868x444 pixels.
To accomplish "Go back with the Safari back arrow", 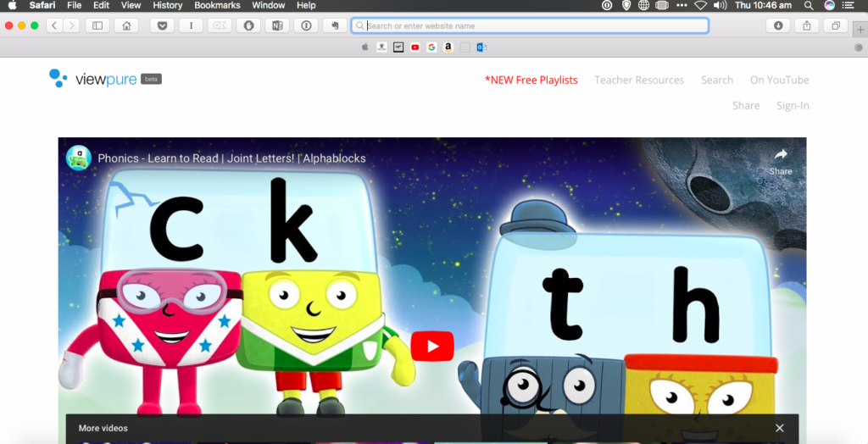I will coord(54,25).
